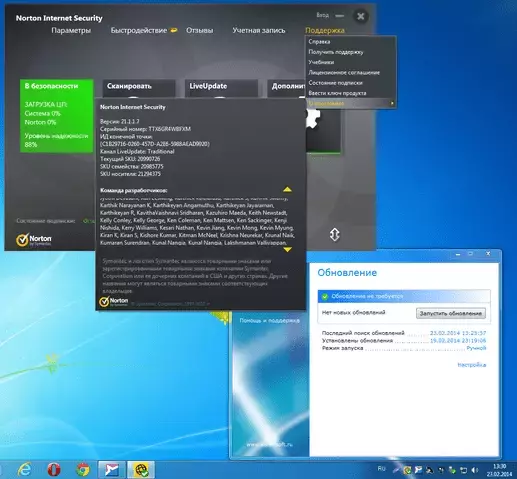Screen dimensions: 517x479
Task: Switch to the blue-white app taskbar button
Action: click(x=112, y=470)
